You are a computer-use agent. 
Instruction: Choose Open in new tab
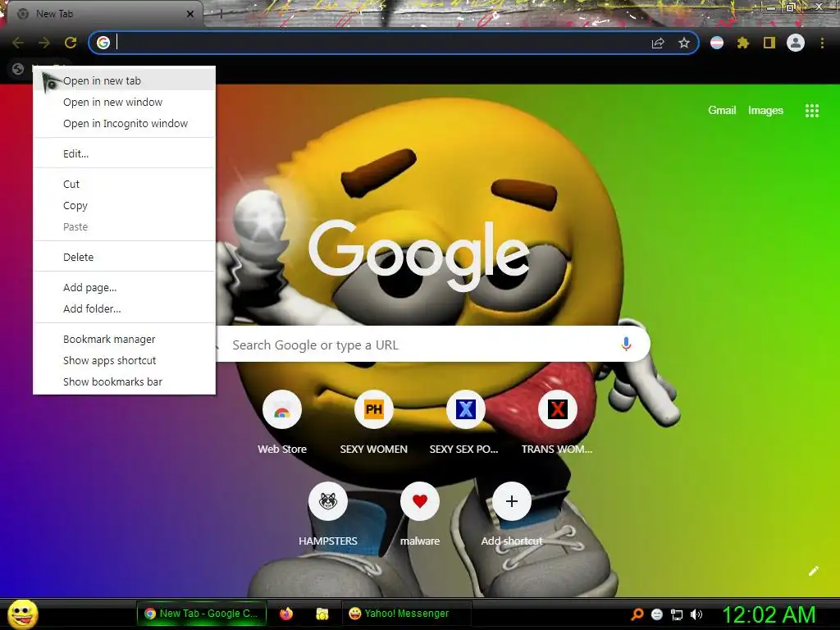coord(125,80)
